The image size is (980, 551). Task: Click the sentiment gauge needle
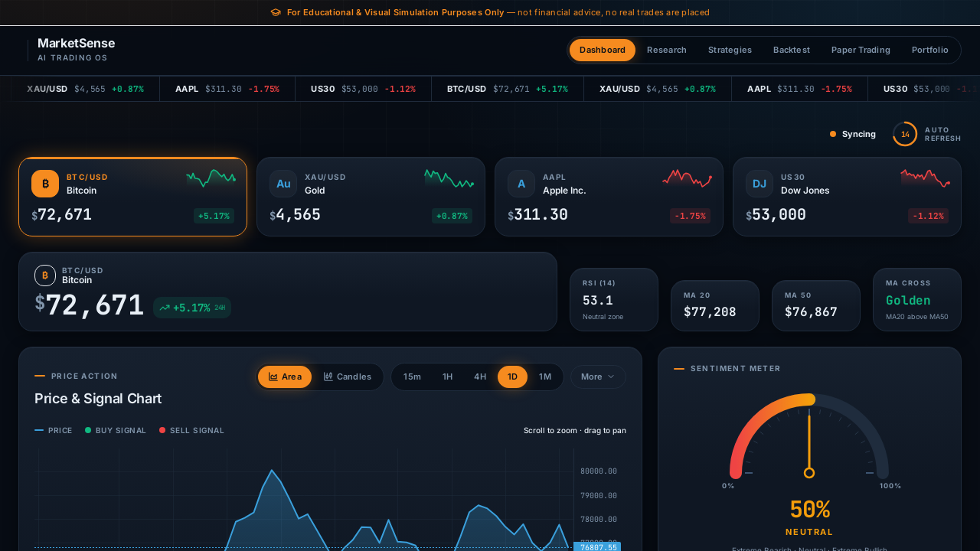809,444
